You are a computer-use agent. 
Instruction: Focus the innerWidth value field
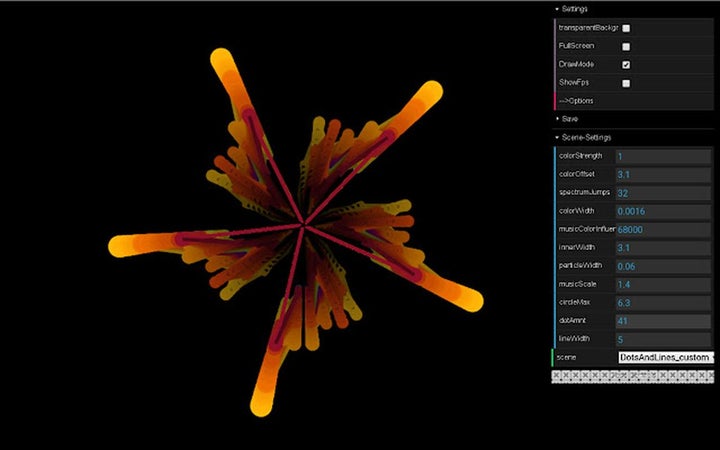(x=662, y=247)
